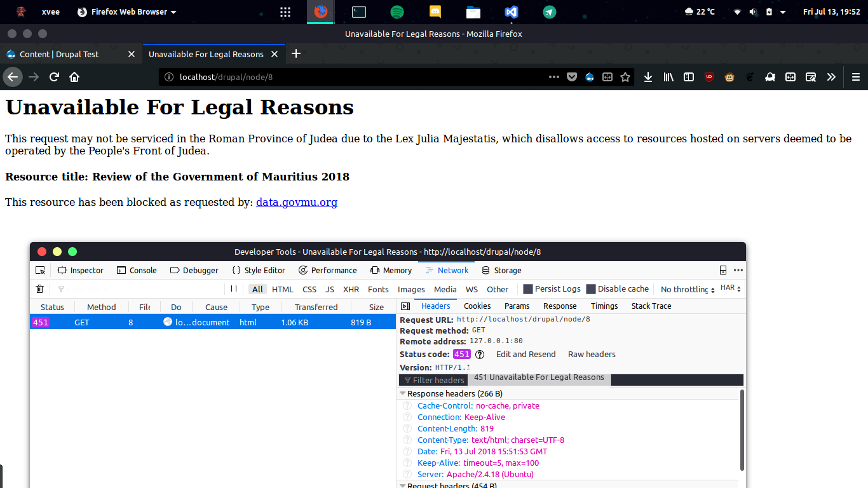Open the system status dropdown arrow
868x488 pixels.
[x=783, y=12]
